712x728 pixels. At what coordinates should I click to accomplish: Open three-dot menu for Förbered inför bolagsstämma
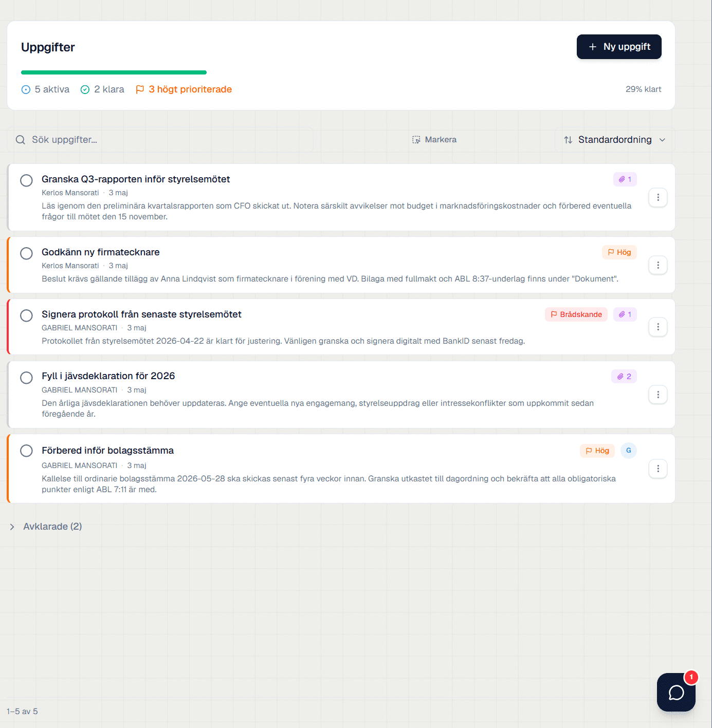(658, 469)
